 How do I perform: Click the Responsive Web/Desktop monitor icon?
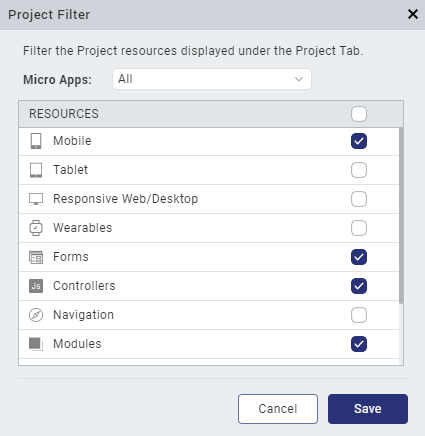coord(36,199)
